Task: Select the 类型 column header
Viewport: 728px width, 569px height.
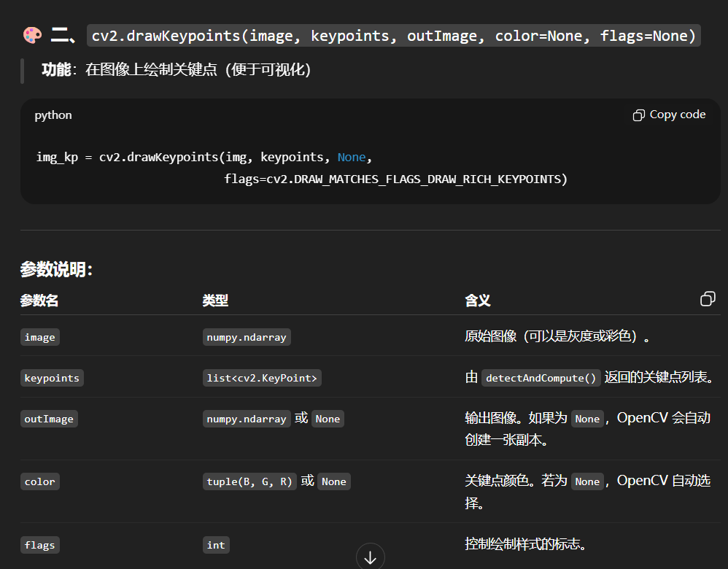Action: click(215, 301)
